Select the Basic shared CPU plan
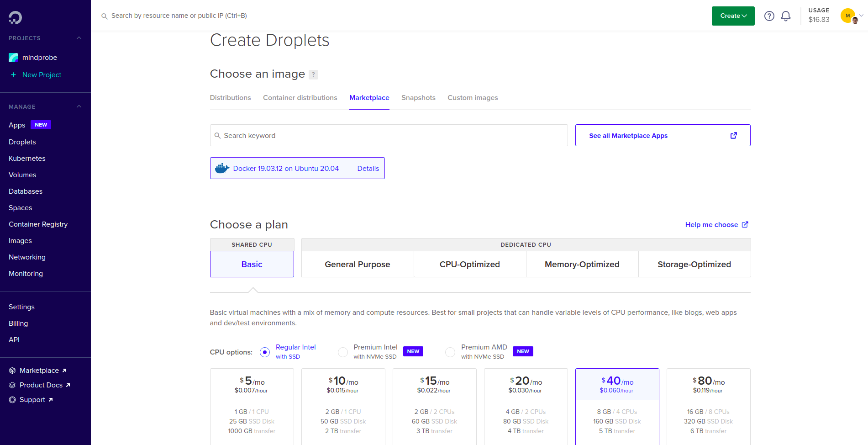 click(252, 264)
